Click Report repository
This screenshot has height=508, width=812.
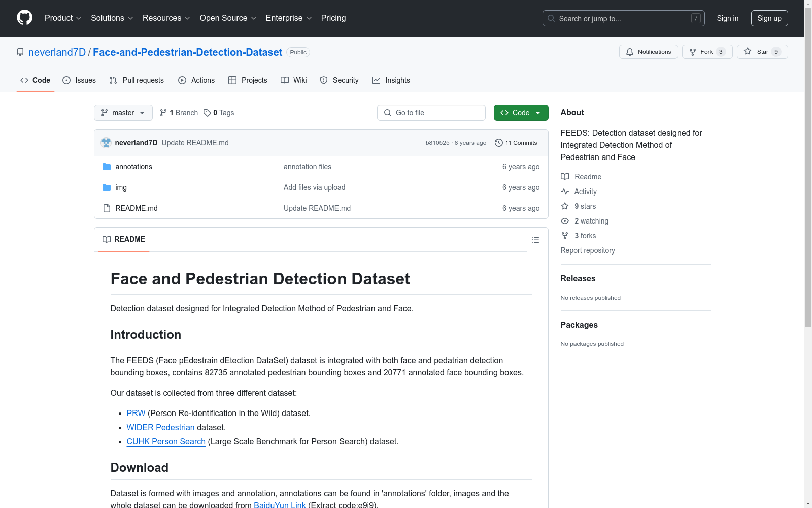click(588, 250)
